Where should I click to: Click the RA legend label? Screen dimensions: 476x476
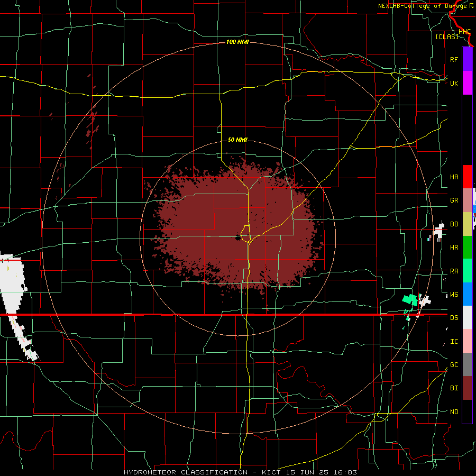(454, 271)
